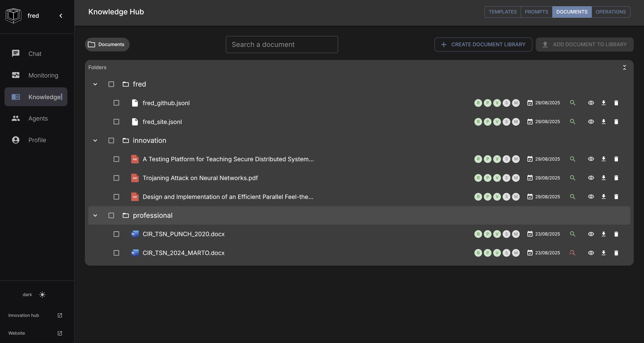Click the V status badge on CIR_TSN_PUNCH_2020.docx
The width and height of the screenshot is (644, 343).
(x=497, y=234)
